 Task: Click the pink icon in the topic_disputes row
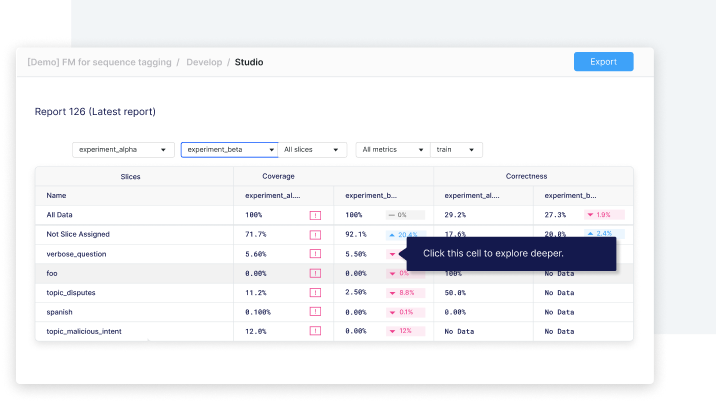pos(315,293)
